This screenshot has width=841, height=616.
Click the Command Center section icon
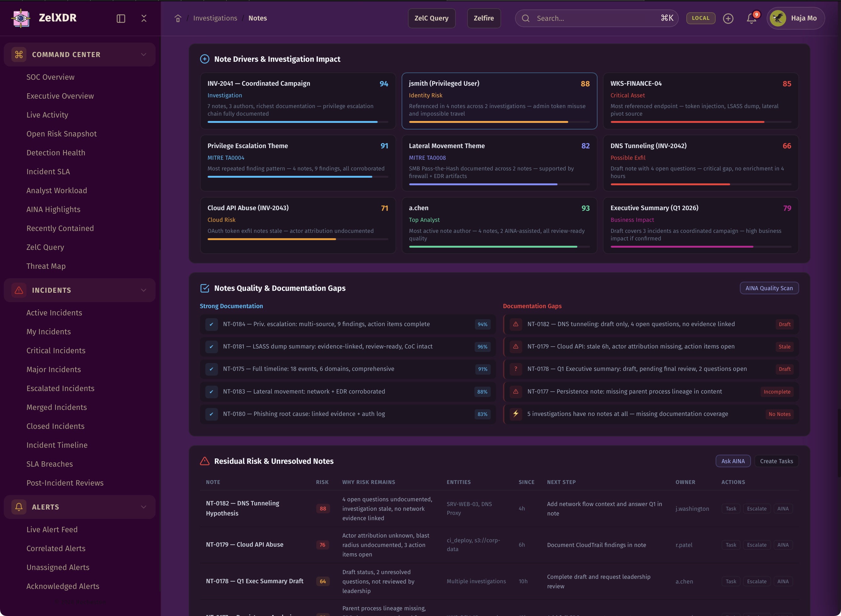click(x=19, y=55)
